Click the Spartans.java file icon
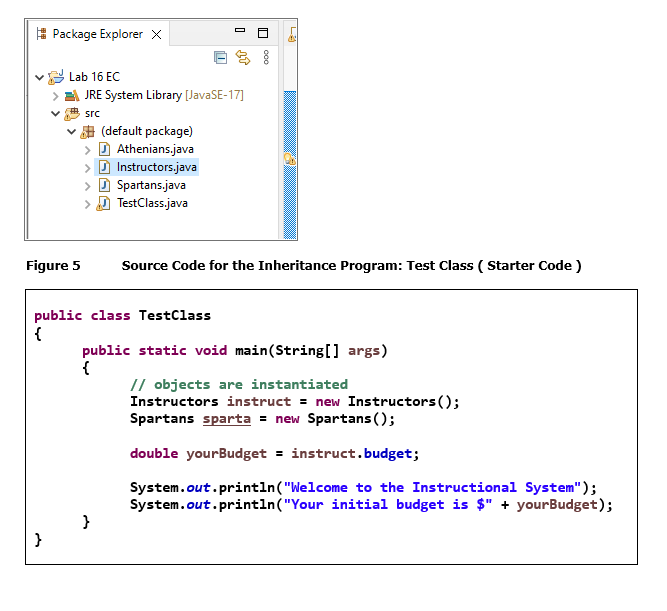Image resolution: width=667 pixels, height=611 pixels. click(x=104, y=185)
